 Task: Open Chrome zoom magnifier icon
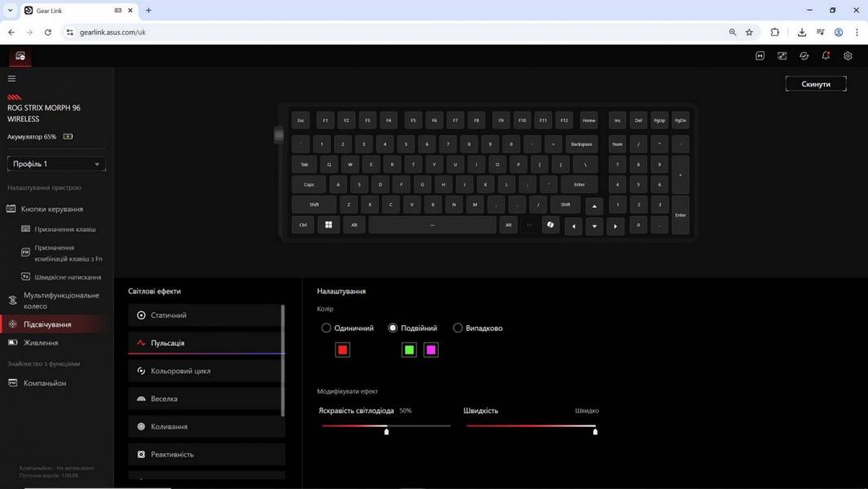pos(733,32)
